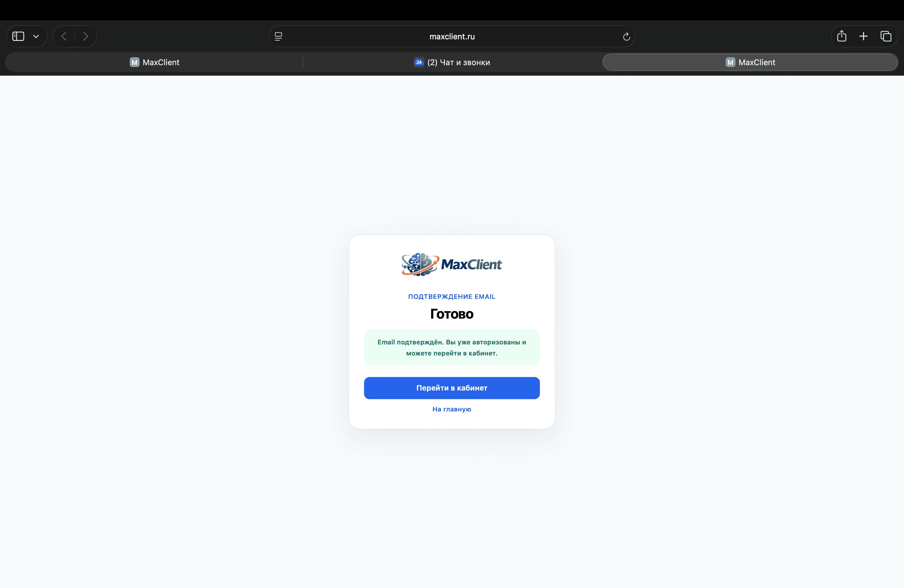Reload the current page
The width and height of the screenshot is (904, 588).
click(626, 37)
